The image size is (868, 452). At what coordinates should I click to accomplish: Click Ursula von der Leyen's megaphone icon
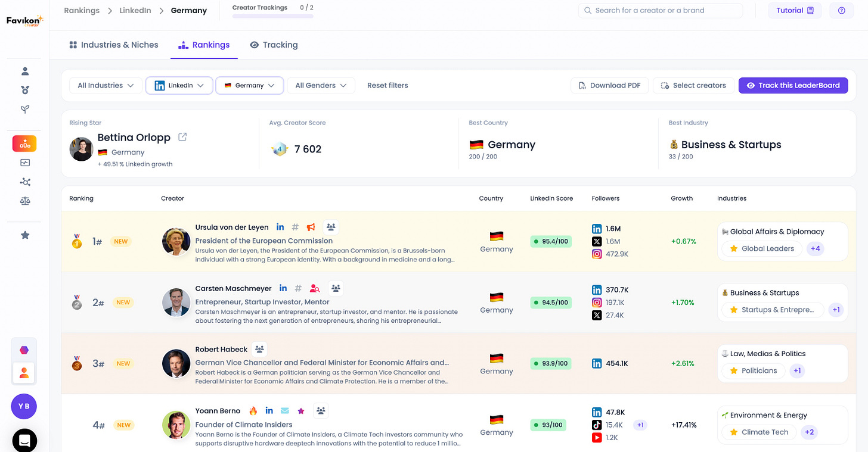[311, 227]
